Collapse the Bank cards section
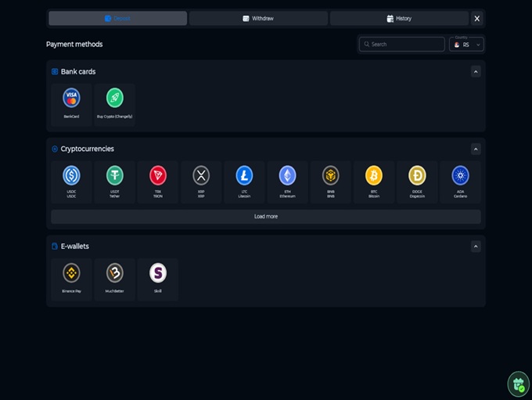532x400 pixels. pyautogui.click(x=475, y=71)
